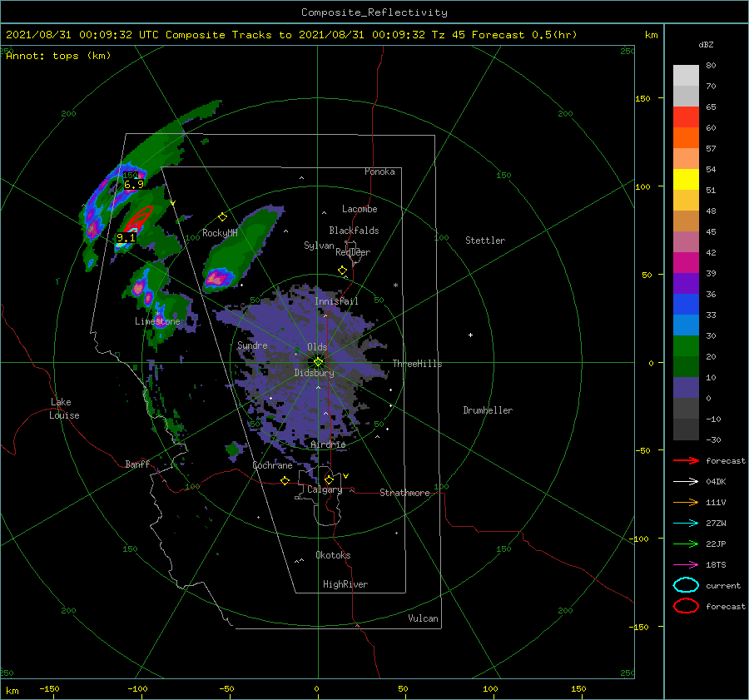Click the 'Annot: tops (km)' label
Image resolution: width=749 pixels, height=700 pixels.
[x=58, y=56]
